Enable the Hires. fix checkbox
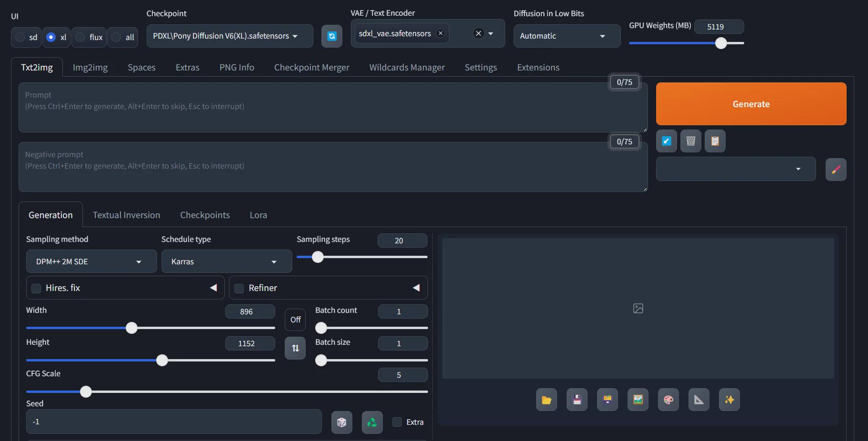 [36, 288]
